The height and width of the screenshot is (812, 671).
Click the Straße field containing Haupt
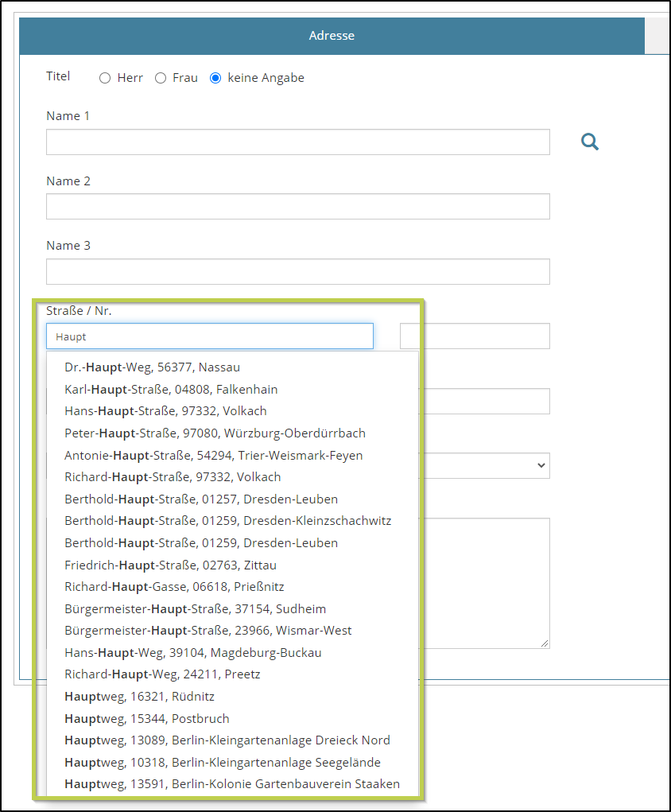(209, 336)
